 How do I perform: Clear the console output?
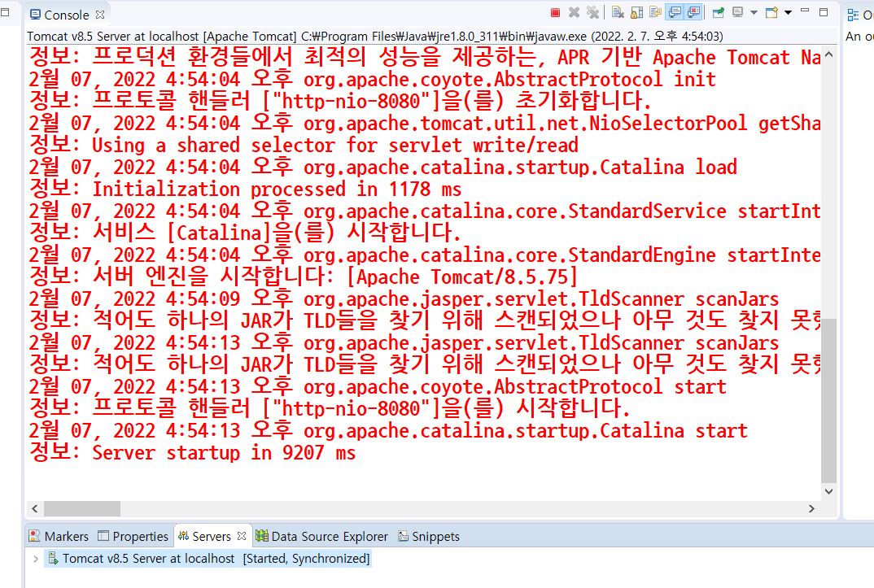[618, 12]
